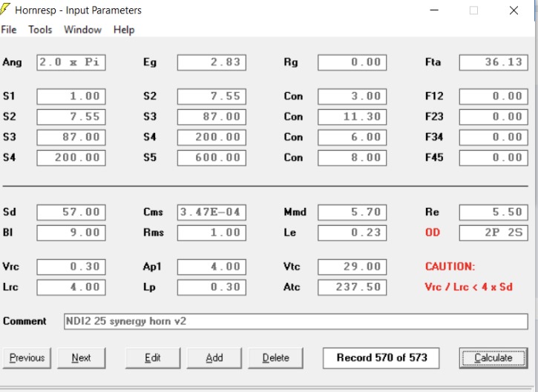The height and width of the screenshot is (392, 538).
Task: Select the Le field showing 0.23
Action: click(x=352, y=232)
